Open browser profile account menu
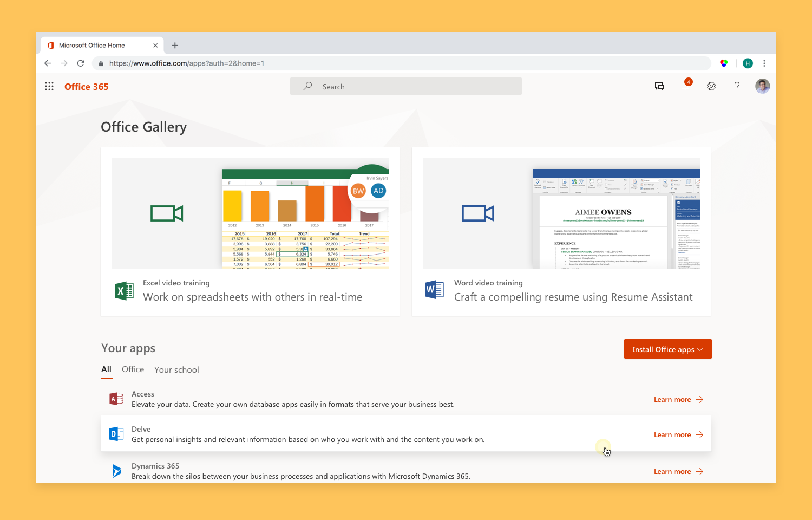 748,63
